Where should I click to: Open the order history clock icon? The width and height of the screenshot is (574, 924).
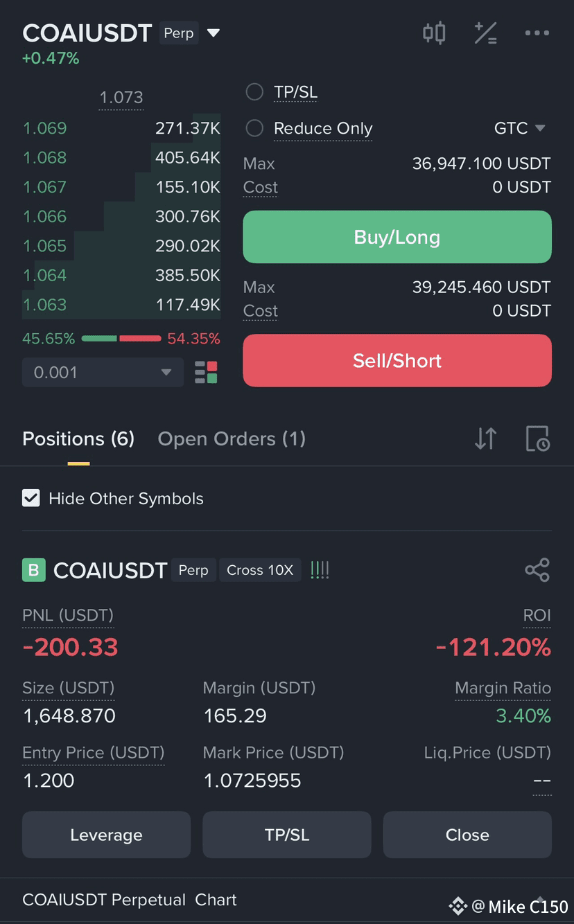click(537, 438)
